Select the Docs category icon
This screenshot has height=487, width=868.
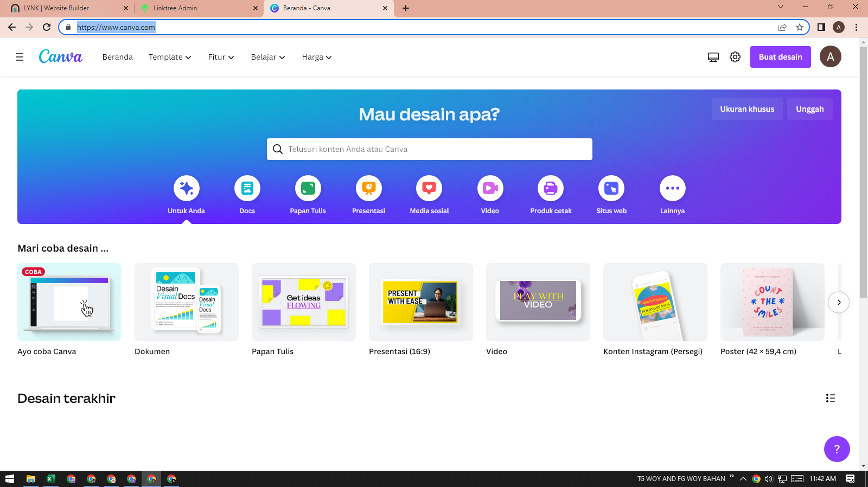pyautogui.click(x=247, y=188)
